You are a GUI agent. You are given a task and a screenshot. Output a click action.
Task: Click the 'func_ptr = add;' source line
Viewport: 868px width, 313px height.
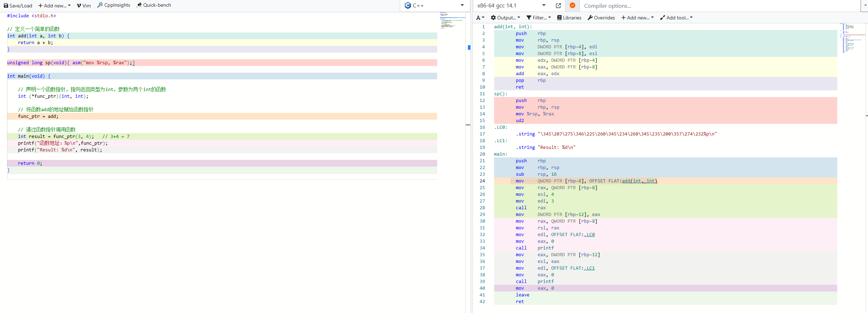tap(38, 116)
